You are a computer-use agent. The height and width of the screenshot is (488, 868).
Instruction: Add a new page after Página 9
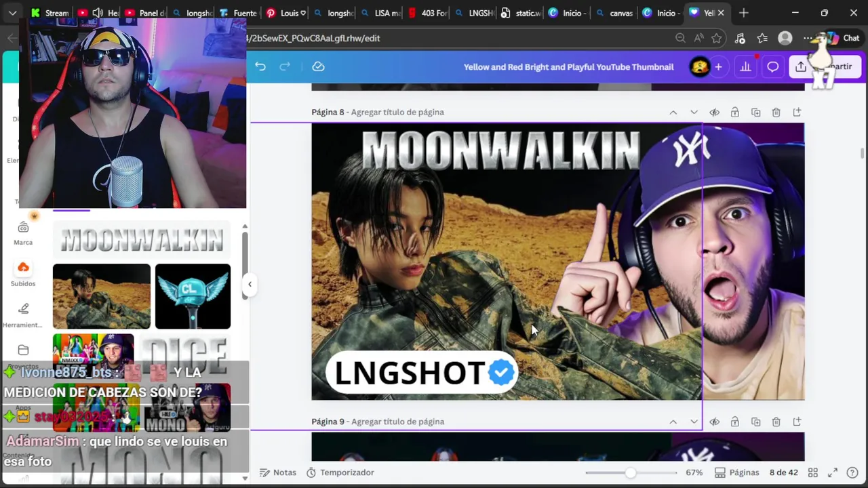click(797, 422)
